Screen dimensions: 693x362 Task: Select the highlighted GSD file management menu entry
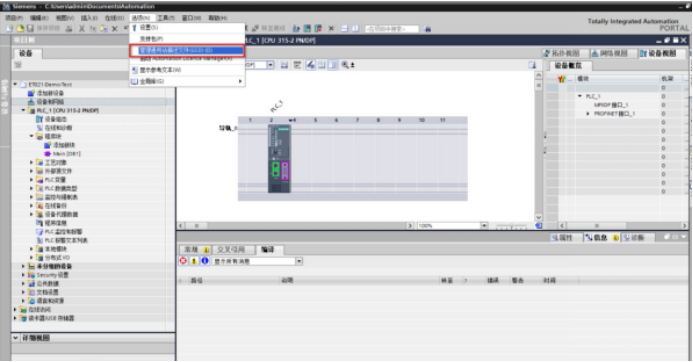click(187, 50)
